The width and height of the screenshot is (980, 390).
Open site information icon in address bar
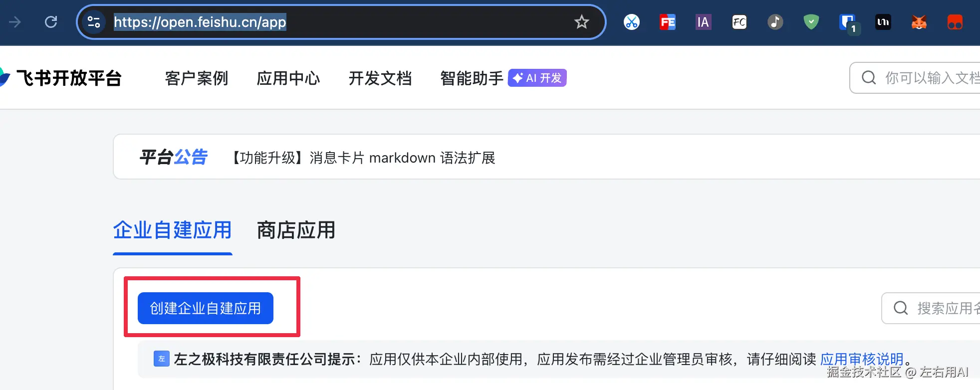94,22
